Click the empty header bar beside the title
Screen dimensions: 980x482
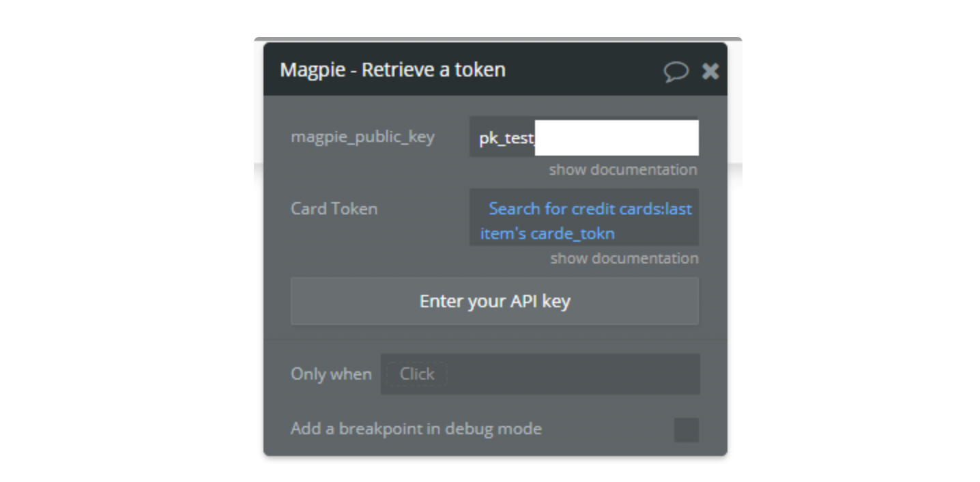583,70
